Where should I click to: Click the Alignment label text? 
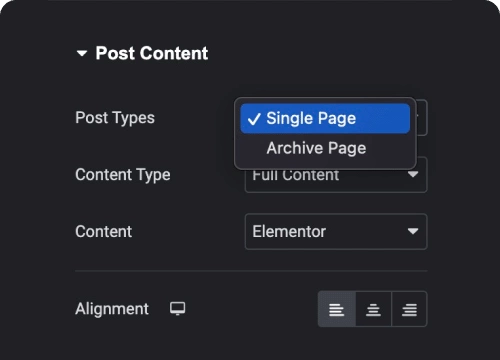[112, 309]
